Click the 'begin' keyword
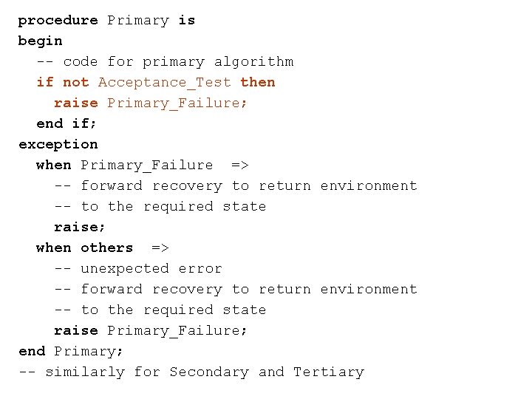Screen dimensions: 532x399 pos(40,41)
